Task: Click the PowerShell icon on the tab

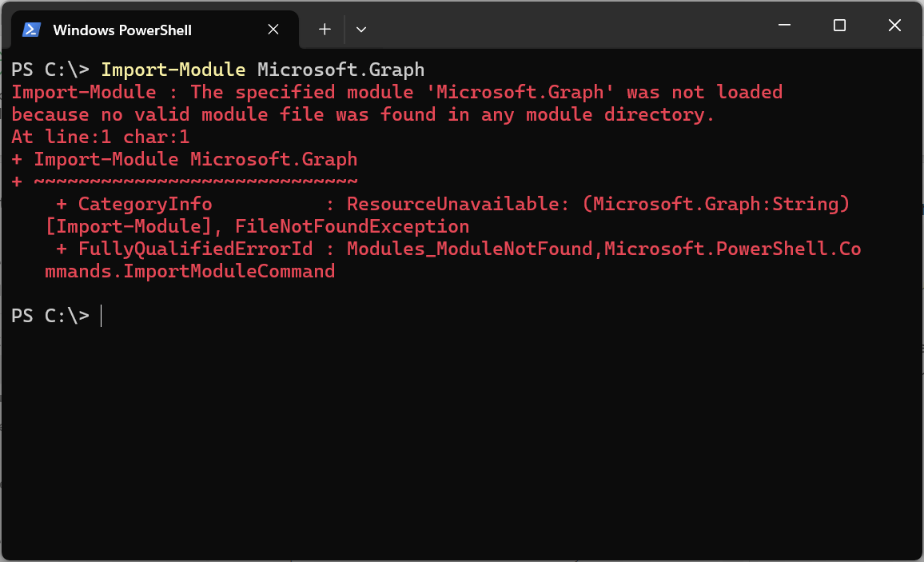Action: [30, 30]
